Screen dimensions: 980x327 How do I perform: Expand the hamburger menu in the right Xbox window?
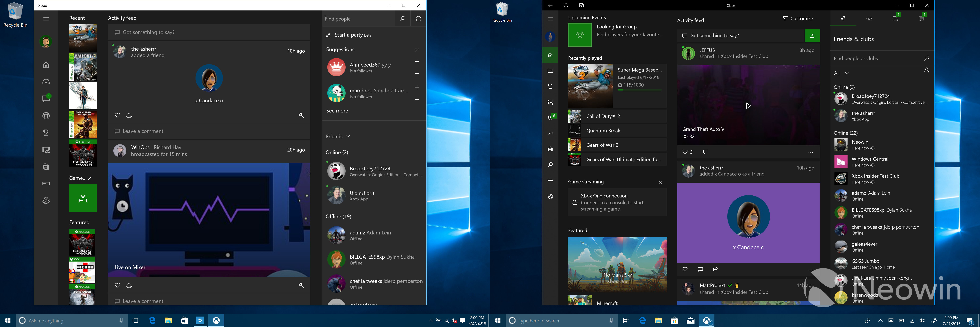550,19
